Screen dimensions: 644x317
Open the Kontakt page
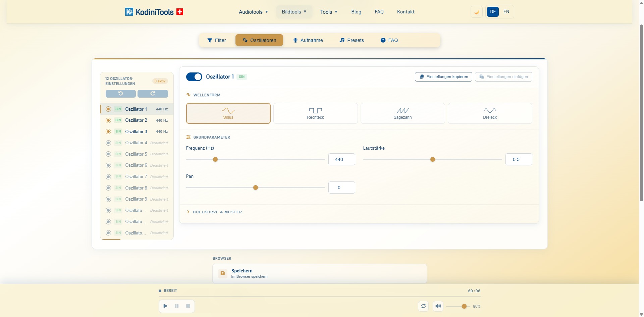406,12
